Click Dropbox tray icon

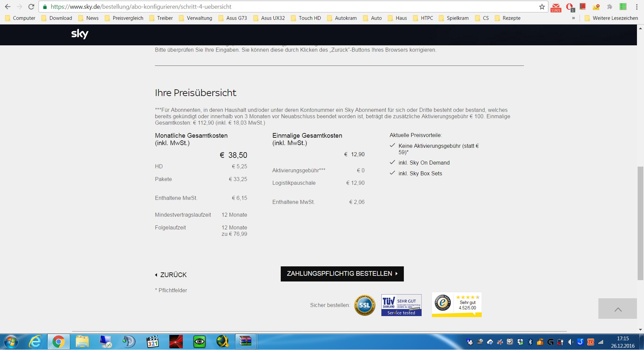click(x=520, y=342)
